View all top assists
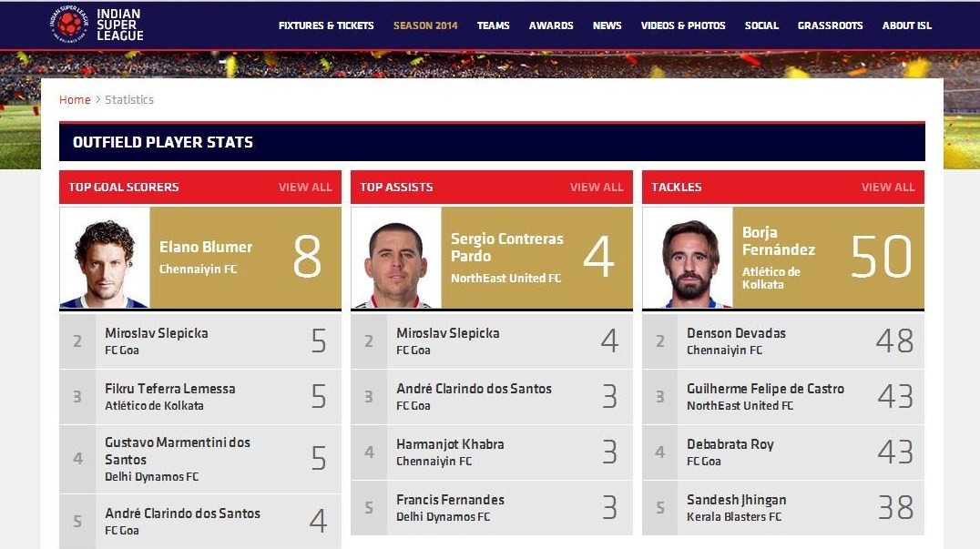Screen dimensions: 980x549 [597, 187]
